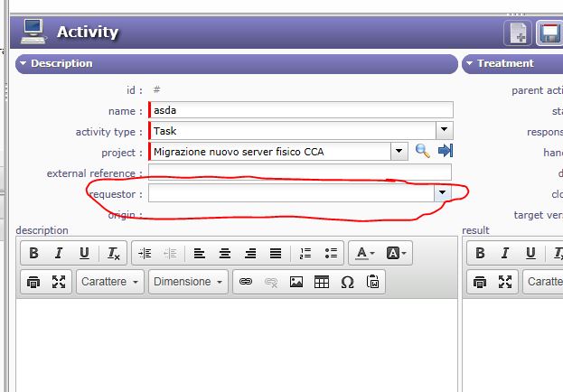The image size is (563, 392).
Task: Click the external reference input field
Action: click(299, 173)
